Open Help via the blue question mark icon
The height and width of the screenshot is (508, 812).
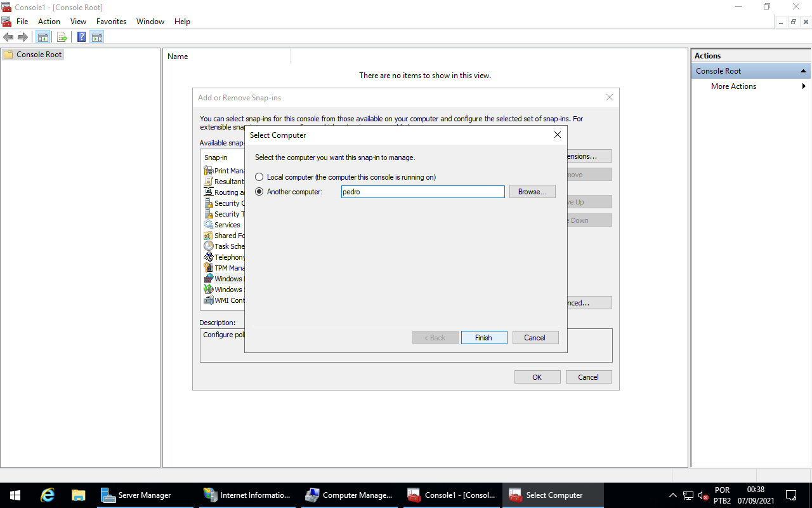click(82, 37)
